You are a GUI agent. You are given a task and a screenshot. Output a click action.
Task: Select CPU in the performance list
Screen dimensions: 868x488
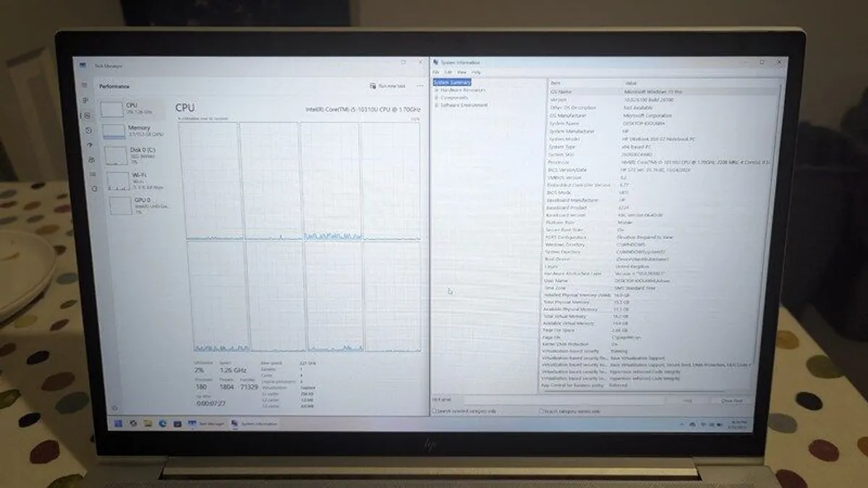(132, 109)
